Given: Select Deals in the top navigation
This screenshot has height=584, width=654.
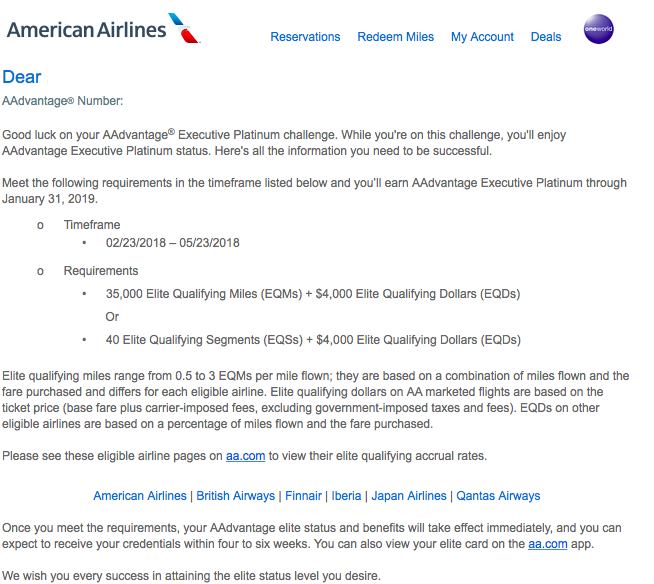Looking at the screenshot, I should point(546,37).
